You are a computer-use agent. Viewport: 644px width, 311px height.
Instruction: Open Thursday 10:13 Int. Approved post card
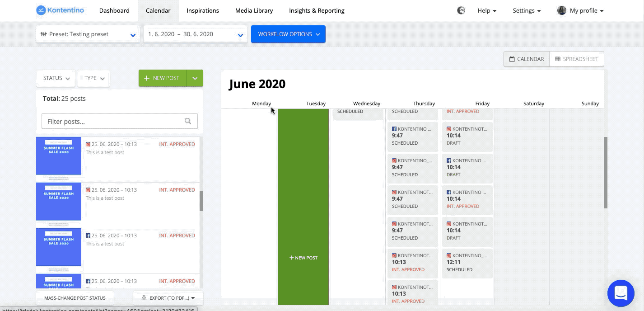412,262
